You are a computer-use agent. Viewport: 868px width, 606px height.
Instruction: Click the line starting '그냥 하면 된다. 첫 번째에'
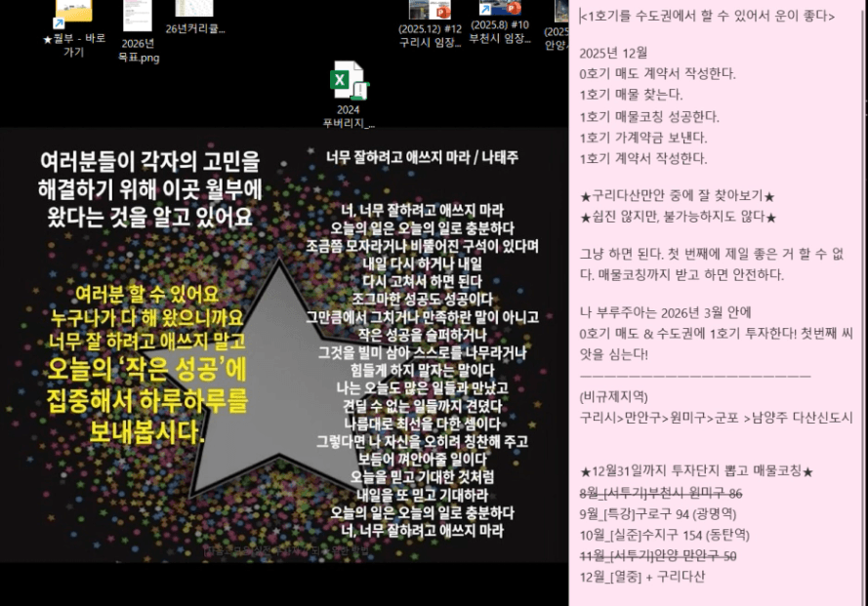click(x=712, y=254)
